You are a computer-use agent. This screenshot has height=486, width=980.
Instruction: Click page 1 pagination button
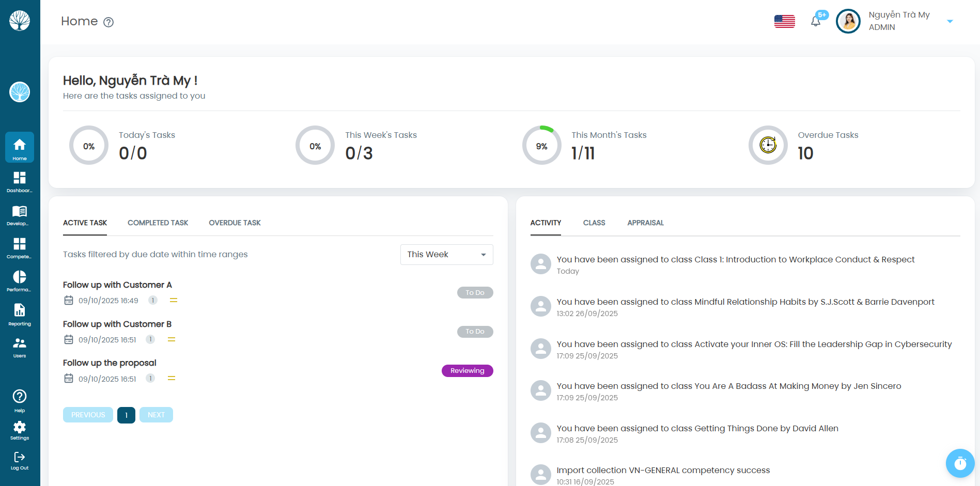[x=126, y=415]
